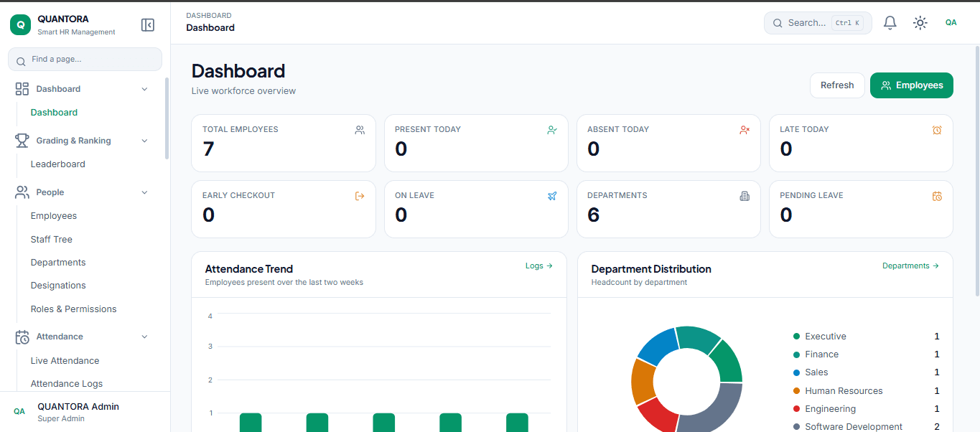Click the QUANTORA Admin profile name
Screen dimensions: 980x432
click(78, 406)
